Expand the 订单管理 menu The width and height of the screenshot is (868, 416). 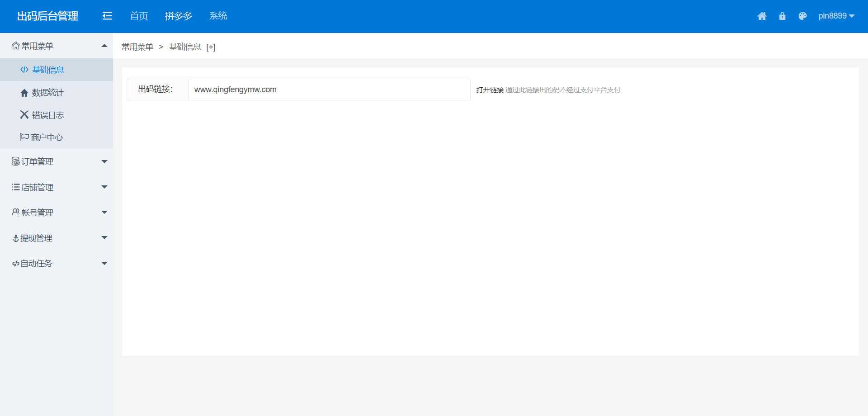[x=57, y=161]
